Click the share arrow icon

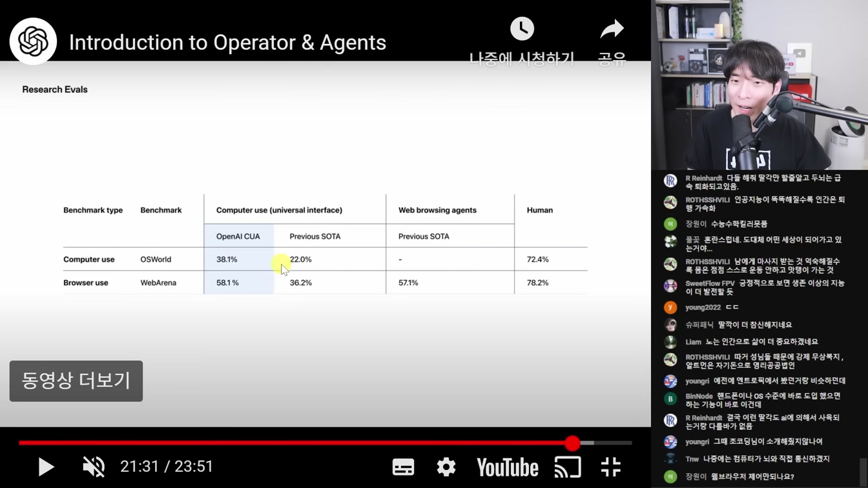click(612, 29)
